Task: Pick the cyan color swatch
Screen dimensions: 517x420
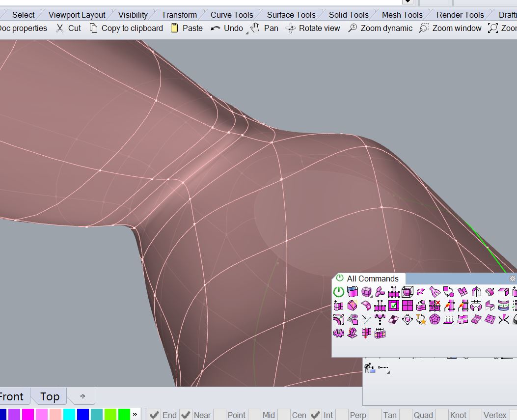Action: [x=69, y=415]
